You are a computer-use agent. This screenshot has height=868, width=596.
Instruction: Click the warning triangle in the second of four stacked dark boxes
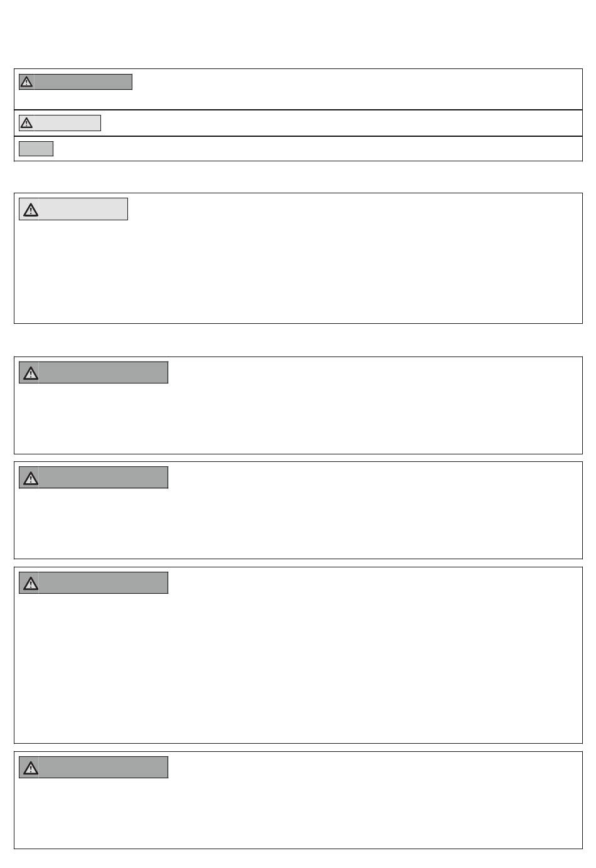tap(30, 478)
